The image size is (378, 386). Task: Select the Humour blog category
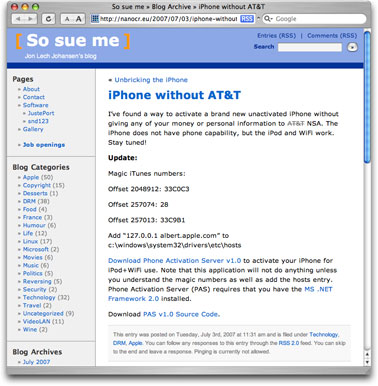click(x=34, y=225)
